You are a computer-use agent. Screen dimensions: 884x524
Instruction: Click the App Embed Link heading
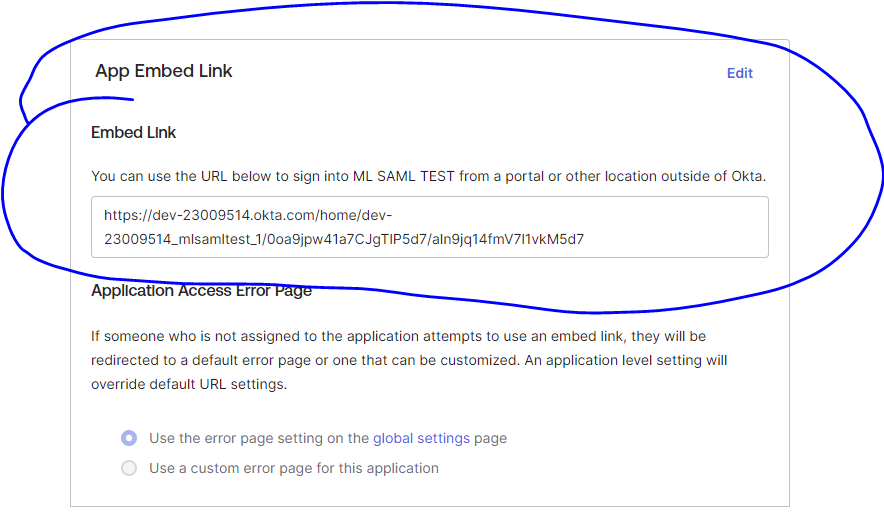pyautogui.click(x=163, y=71)
